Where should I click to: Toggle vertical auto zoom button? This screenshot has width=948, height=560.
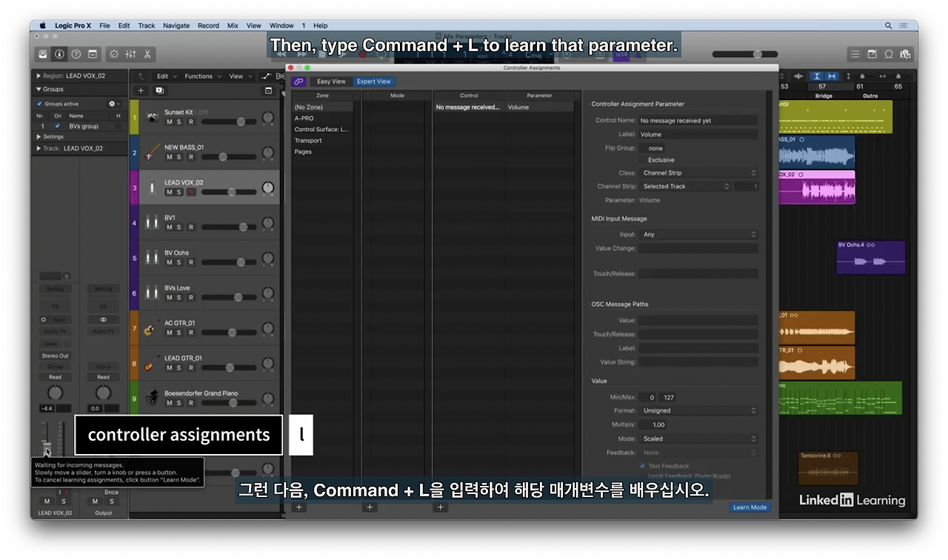816,76
